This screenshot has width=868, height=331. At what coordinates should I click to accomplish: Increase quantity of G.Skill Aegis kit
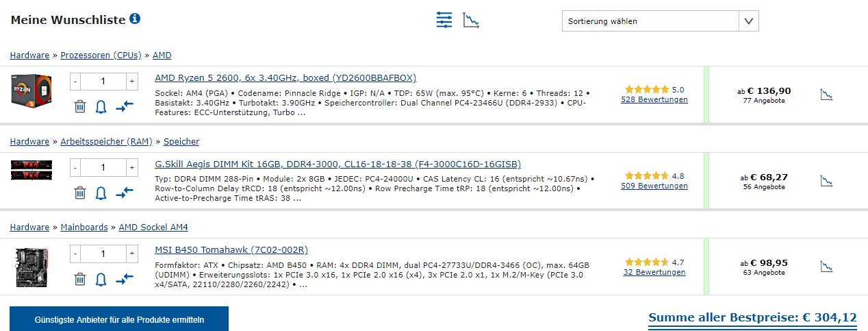131,167
